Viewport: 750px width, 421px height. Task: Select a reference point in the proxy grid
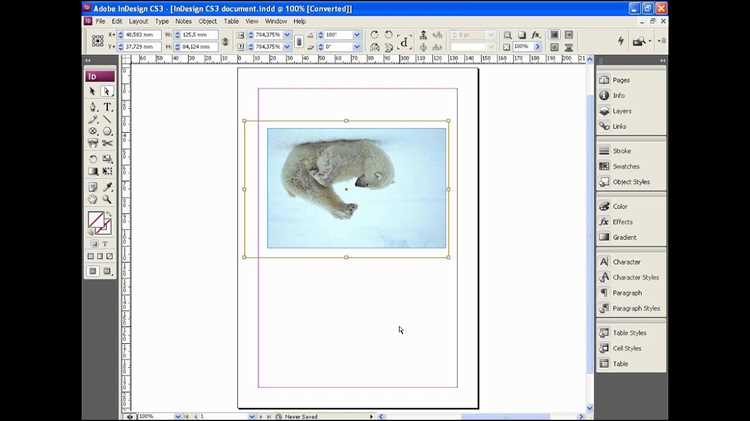98,41
